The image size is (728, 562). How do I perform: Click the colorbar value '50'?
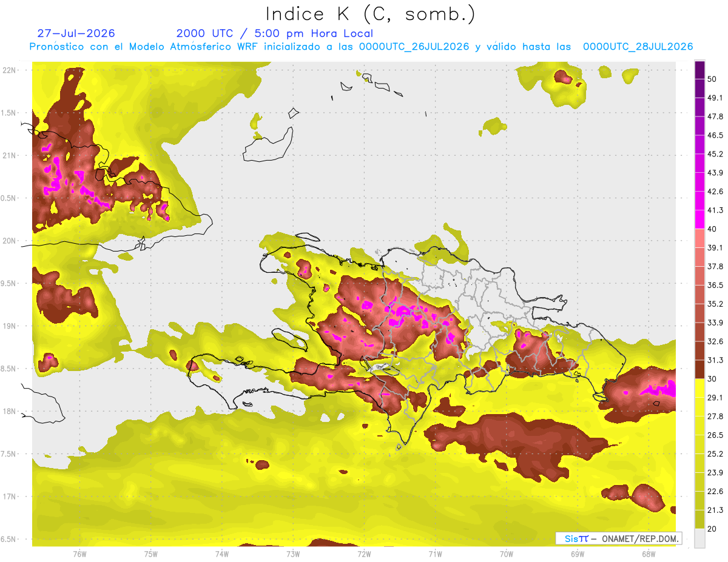712,79
